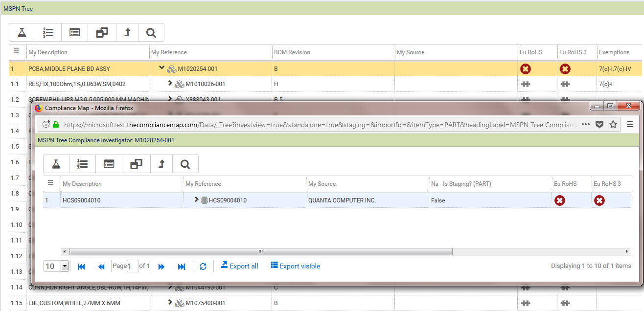Open Firefox hamburger menu
Image resolution: width=644 pixels, height=311 pixels.
(x=630, y=124)
